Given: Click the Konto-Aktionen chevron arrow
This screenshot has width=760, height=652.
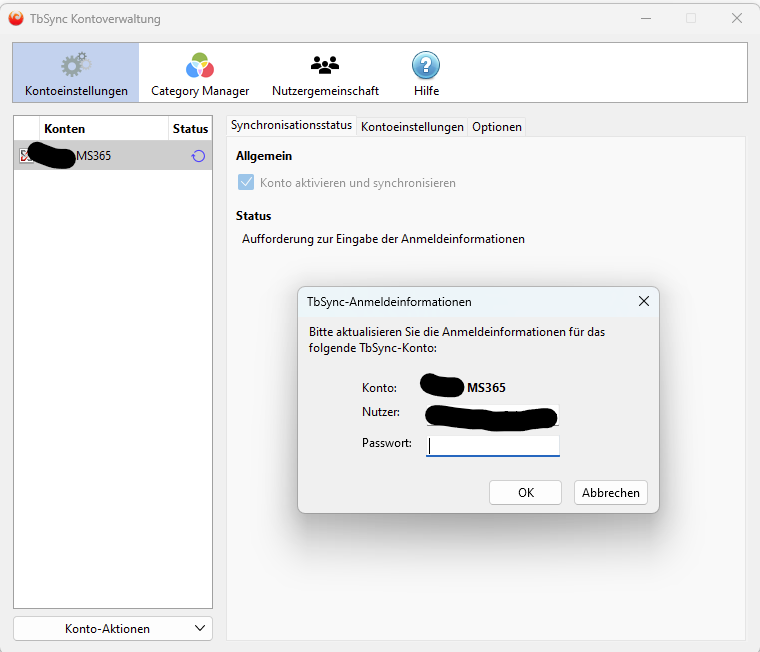Looking at the screenshot, I should coord(200,628).
